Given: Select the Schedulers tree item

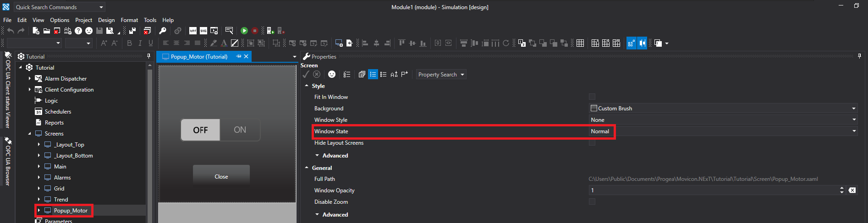Looking at the screenshot, I should click(x=58, y=111).
